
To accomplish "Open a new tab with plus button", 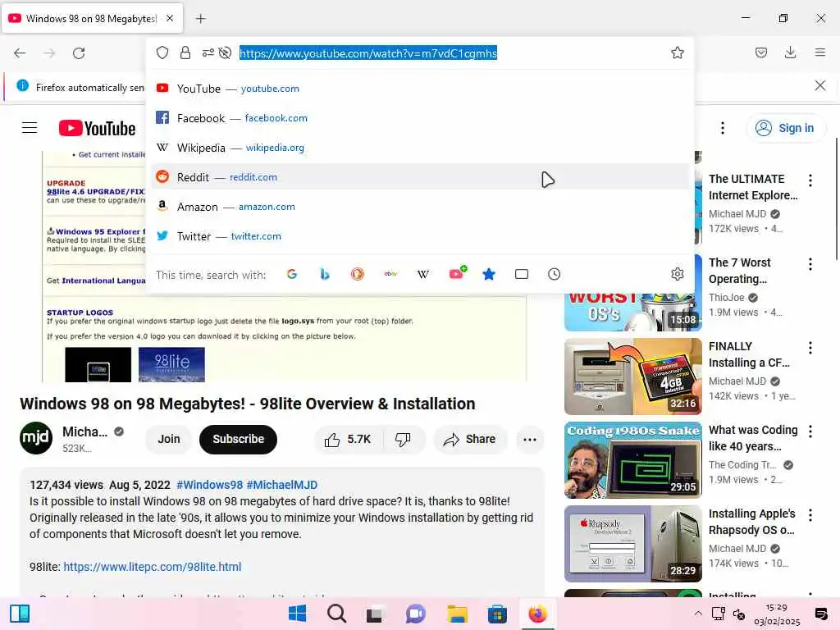I will pos(200,19).
